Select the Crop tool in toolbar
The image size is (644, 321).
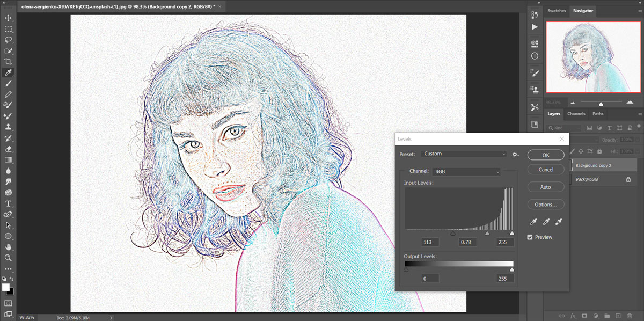tap(9, 62)
